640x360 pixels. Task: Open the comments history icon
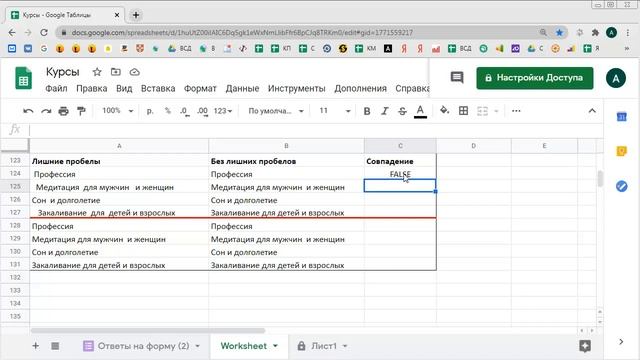[457, 78]
